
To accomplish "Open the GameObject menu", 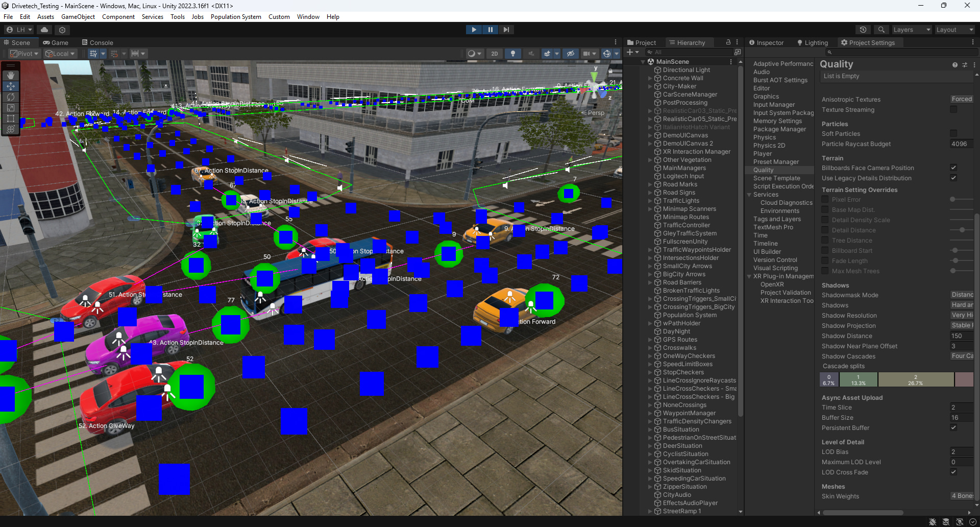I will pos(78,16).
